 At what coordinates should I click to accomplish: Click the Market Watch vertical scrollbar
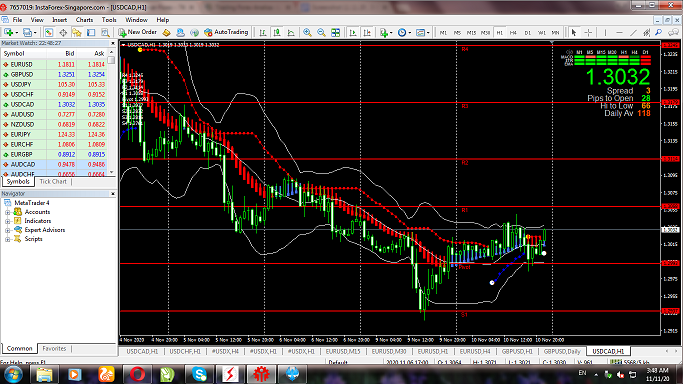(x=112, y=113)
